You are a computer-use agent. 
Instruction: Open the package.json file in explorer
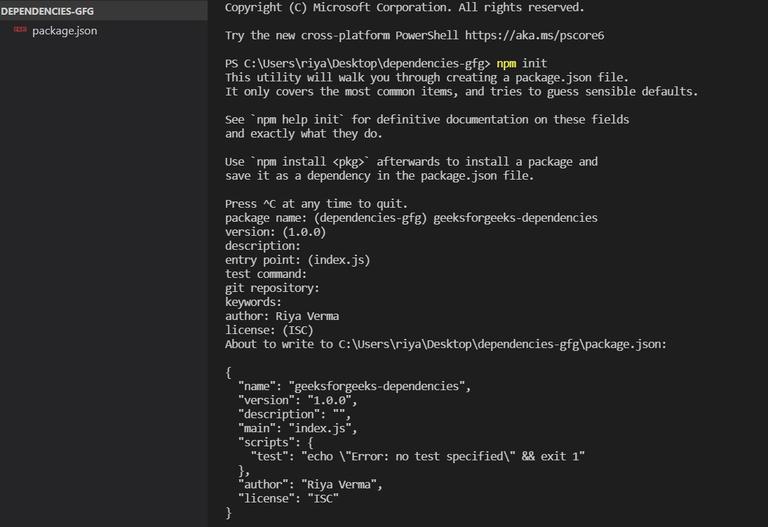click(x=65, y=30)
